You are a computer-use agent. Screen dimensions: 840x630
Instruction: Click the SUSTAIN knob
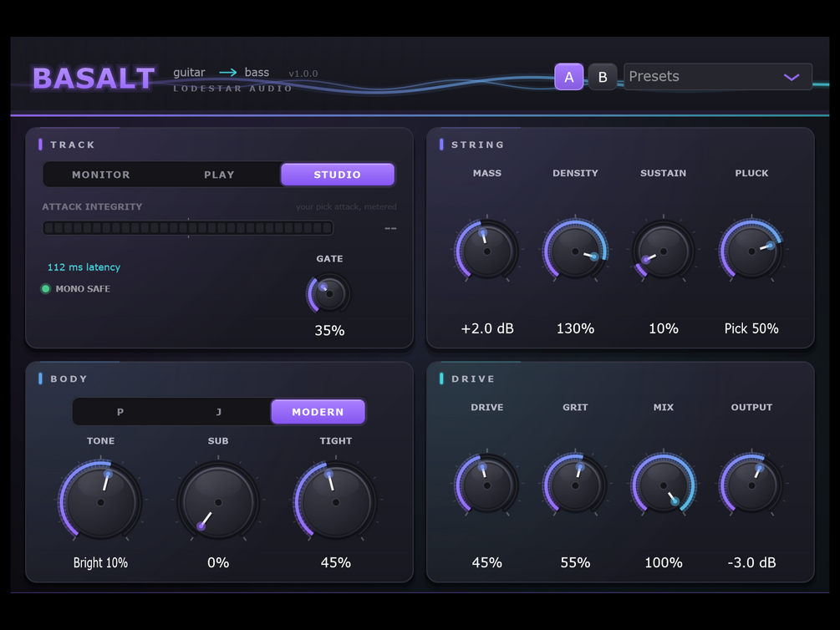663,251
